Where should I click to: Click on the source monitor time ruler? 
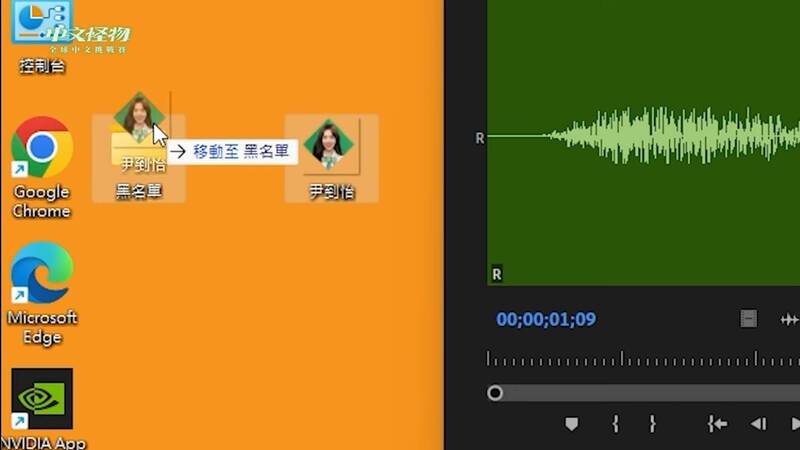640,359
